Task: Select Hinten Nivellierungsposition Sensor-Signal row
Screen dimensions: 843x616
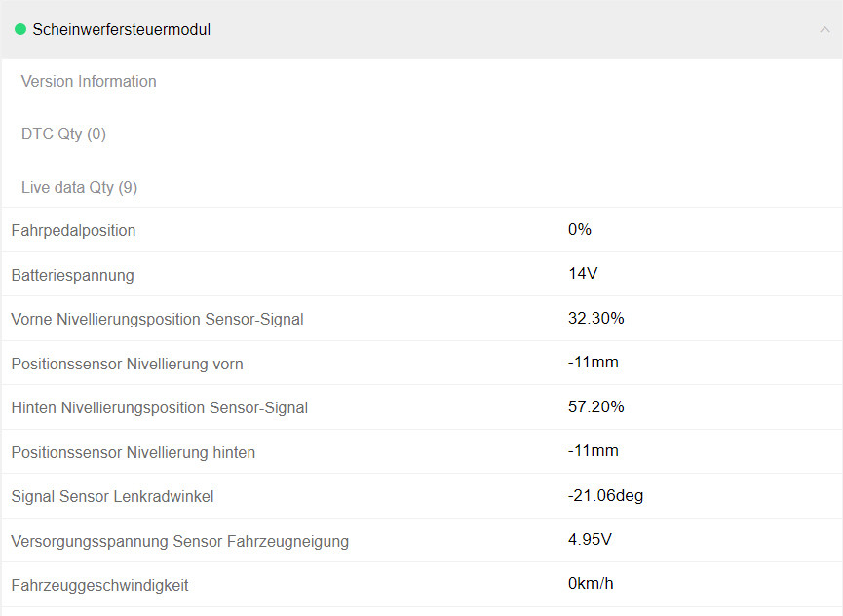Action: click(159, 407)
